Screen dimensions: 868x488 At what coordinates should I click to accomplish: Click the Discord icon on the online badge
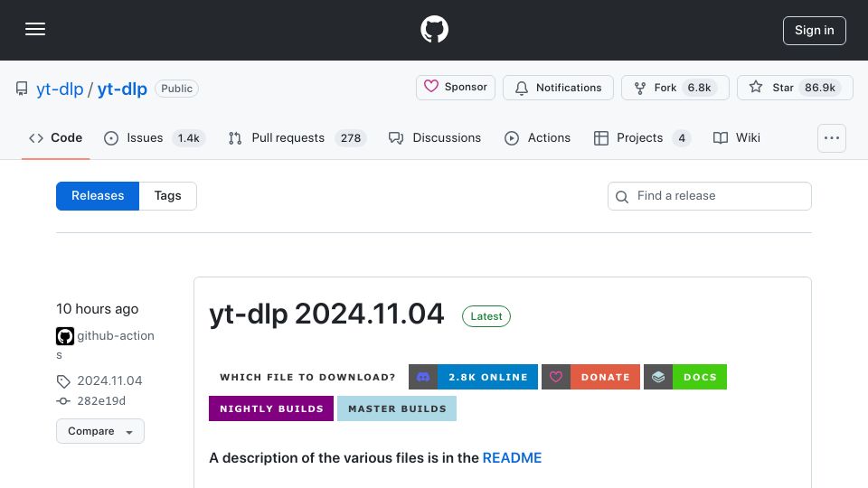click(423, 377)
